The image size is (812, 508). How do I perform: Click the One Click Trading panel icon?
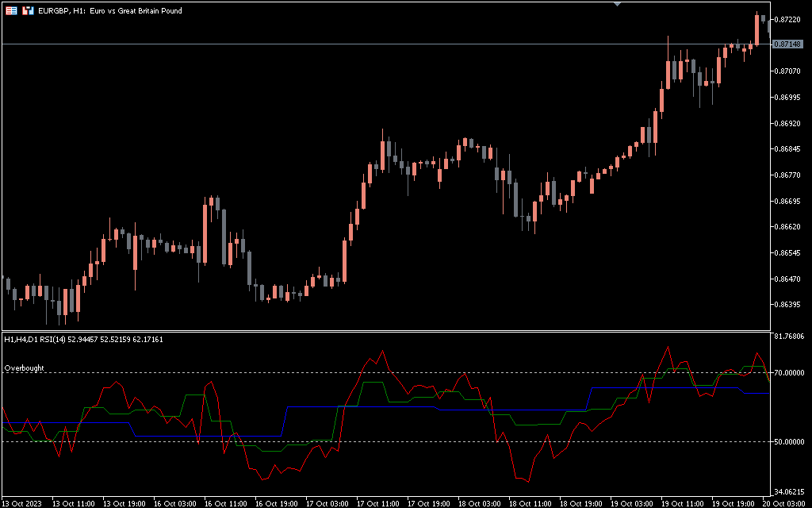point(28,11)
